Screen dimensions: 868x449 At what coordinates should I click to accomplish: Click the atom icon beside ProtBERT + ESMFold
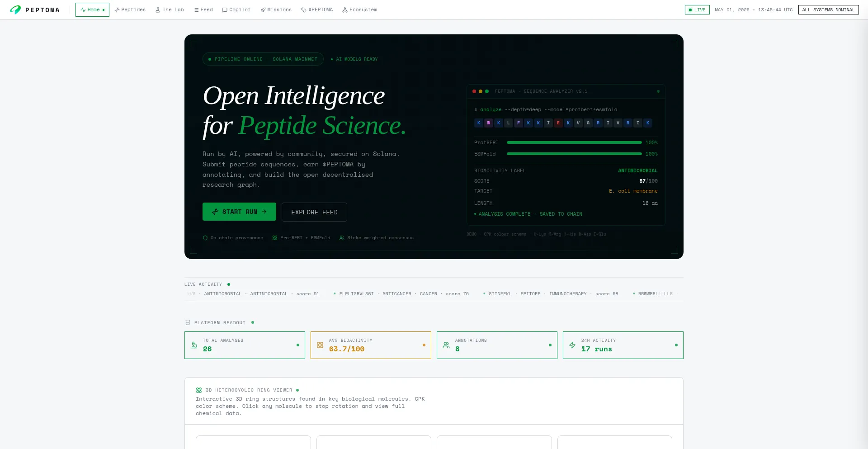tap(275, 238)
